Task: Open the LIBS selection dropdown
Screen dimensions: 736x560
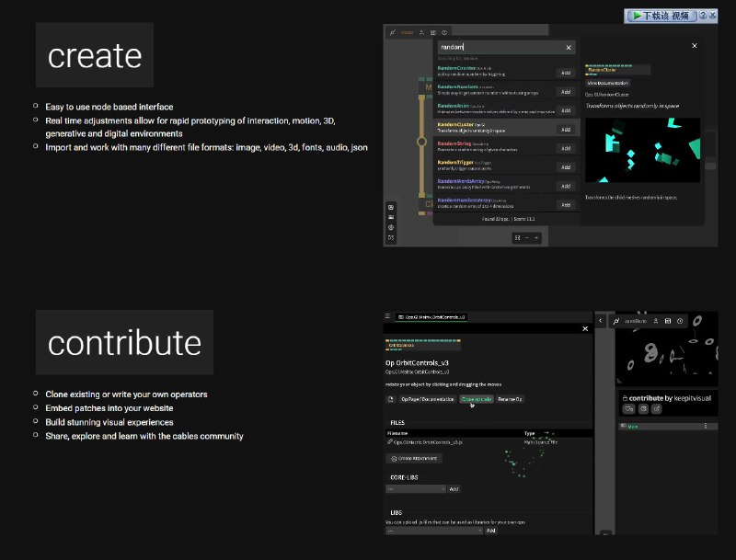Action: pyautogui.click(x=433, y=531)
